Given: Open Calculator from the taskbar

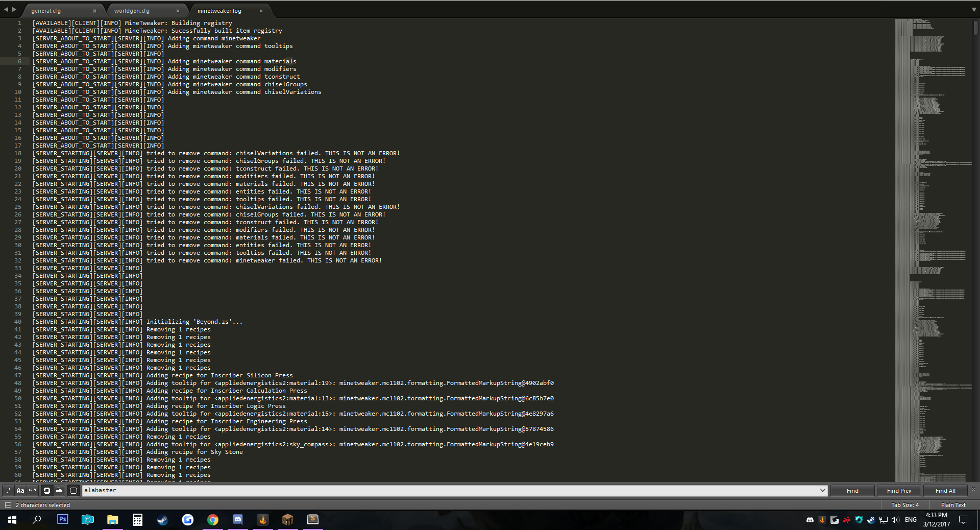Looking at the screenshot, I should pos(138,520).
